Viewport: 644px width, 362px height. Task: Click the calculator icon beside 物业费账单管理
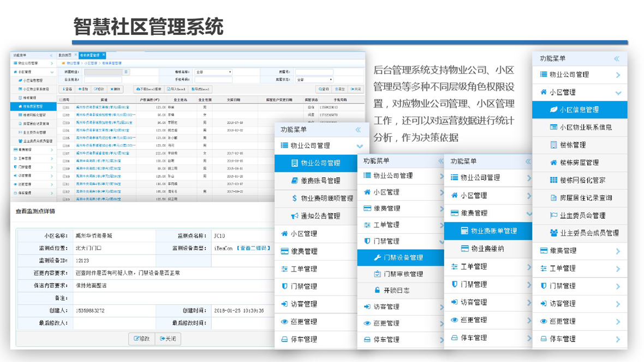click(464, 231)
